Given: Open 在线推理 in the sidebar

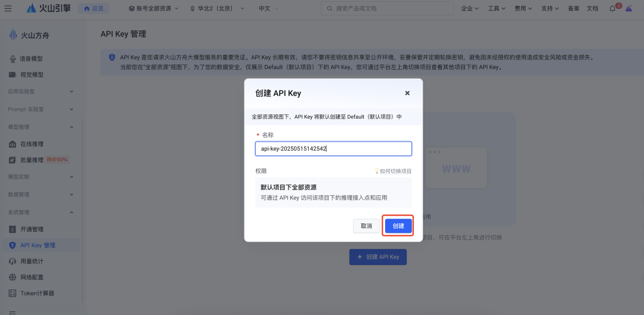Looking at the screenshot, I should coord(32,144).
